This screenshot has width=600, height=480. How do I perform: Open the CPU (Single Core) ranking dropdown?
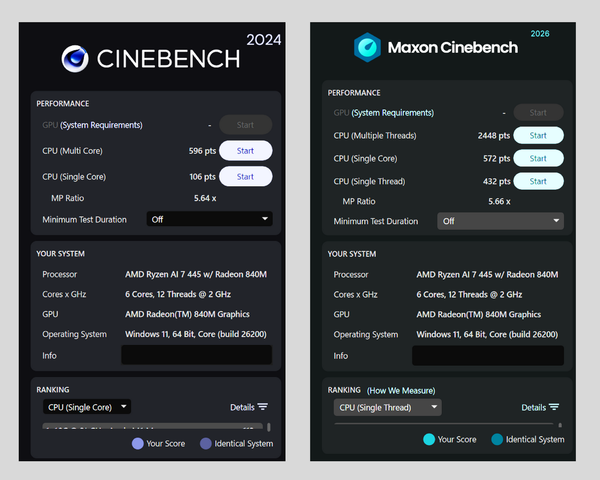pos(87,407)
